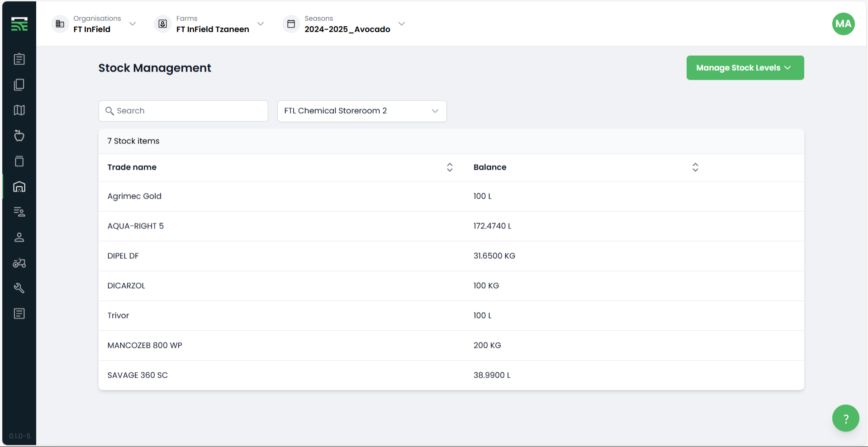Click the 100 KG balance value
Image resolution: width=868 pixels, height=447 pixels.
click(x=486, y=286)
